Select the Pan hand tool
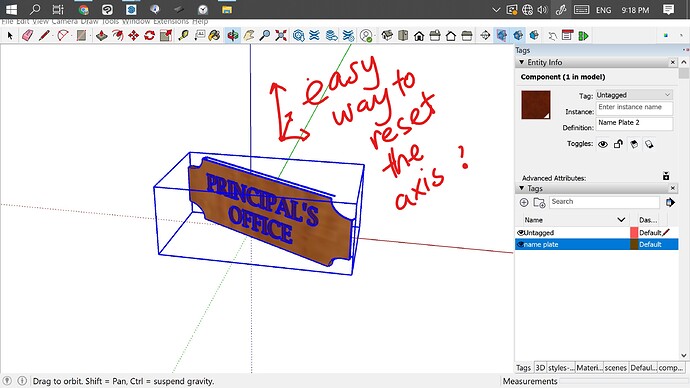 click(249, 35)
